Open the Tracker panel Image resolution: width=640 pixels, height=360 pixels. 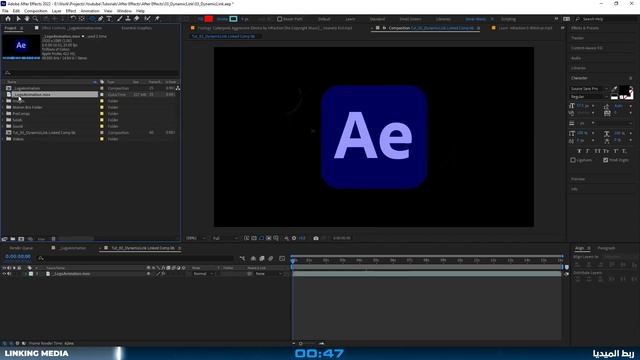[578, 38]
